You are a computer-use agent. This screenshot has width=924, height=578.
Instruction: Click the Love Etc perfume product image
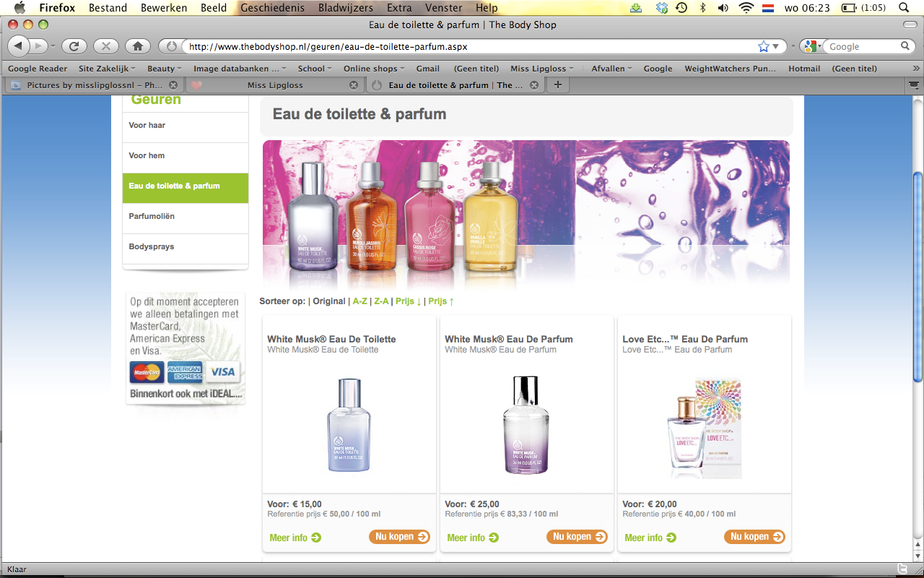coord(704,428)
